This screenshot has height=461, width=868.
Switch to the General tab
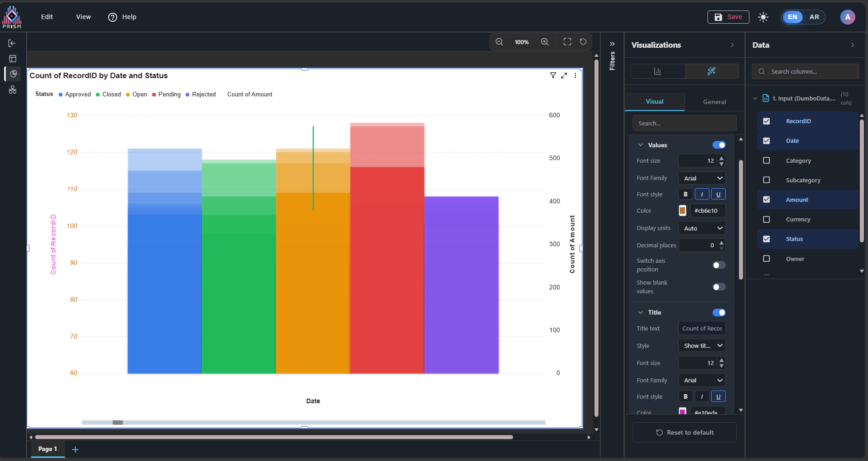(x=714, y=102)
